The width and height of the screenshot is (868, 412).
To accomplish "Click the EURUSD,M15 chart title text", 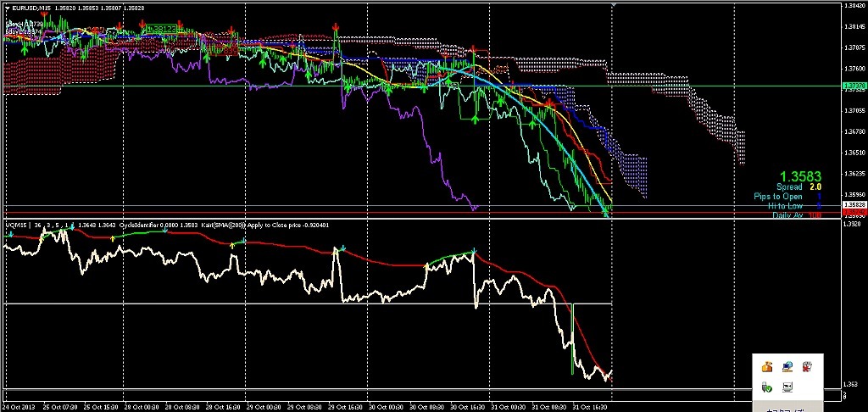I will click(x=31, y=8).
